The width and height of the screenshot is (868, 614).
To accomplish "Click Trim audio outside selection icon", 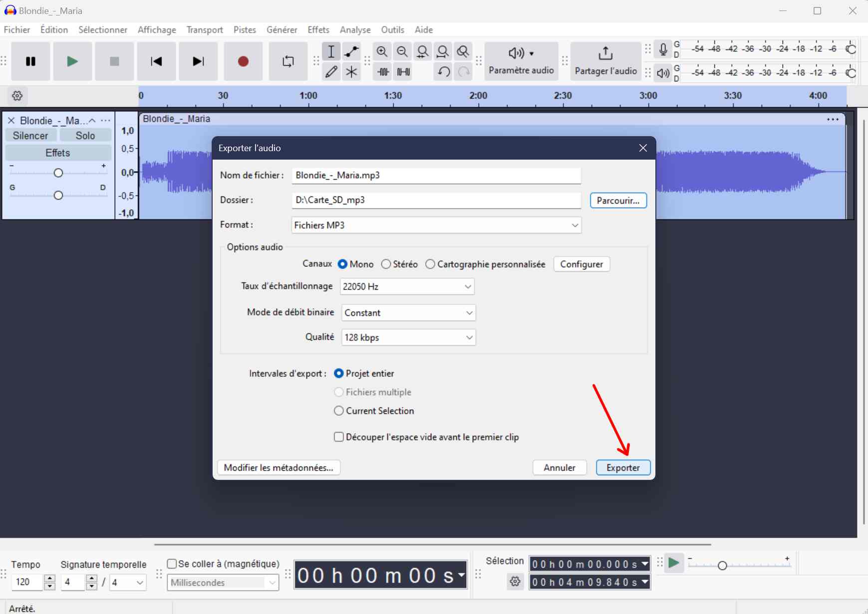I will [383, 72].
